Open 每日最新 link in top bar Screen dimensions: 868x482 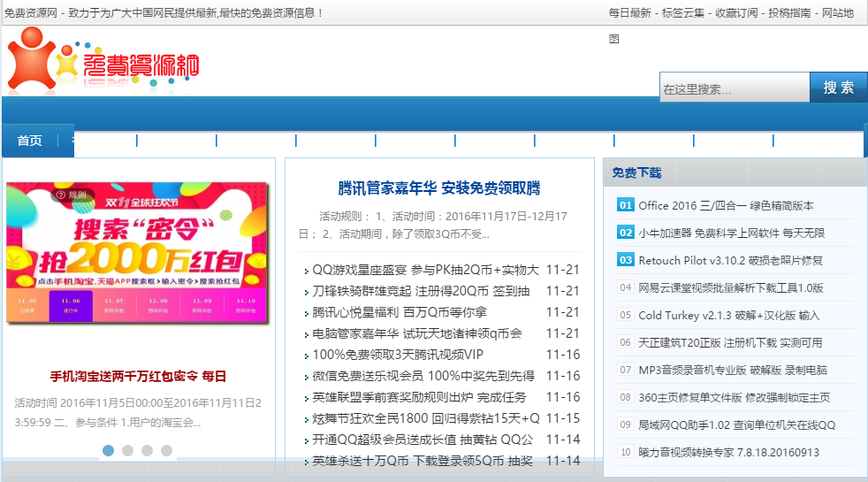click(x=629, y=12)
